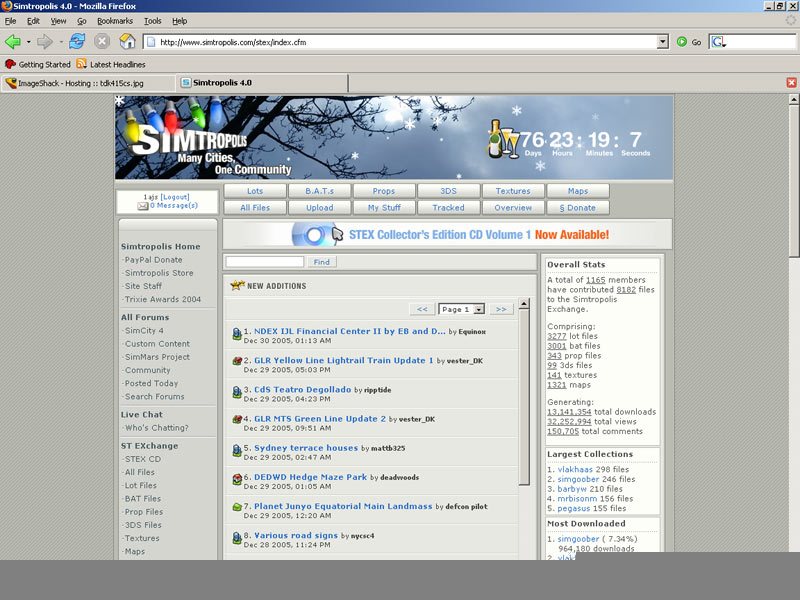This screenshot has width=800, height=600.
Task: Click the Forward arrow toolbar button
Action: click(x=45, y=42)
